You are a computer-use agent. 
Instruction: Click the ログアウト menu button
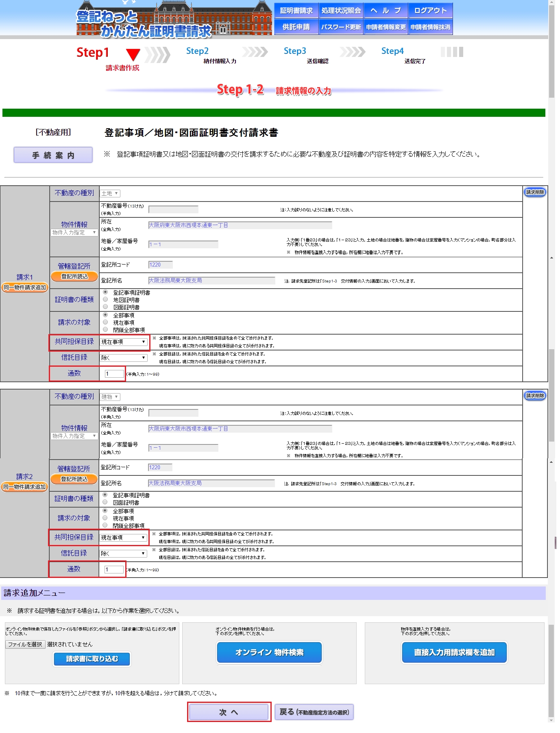(430, 11)
